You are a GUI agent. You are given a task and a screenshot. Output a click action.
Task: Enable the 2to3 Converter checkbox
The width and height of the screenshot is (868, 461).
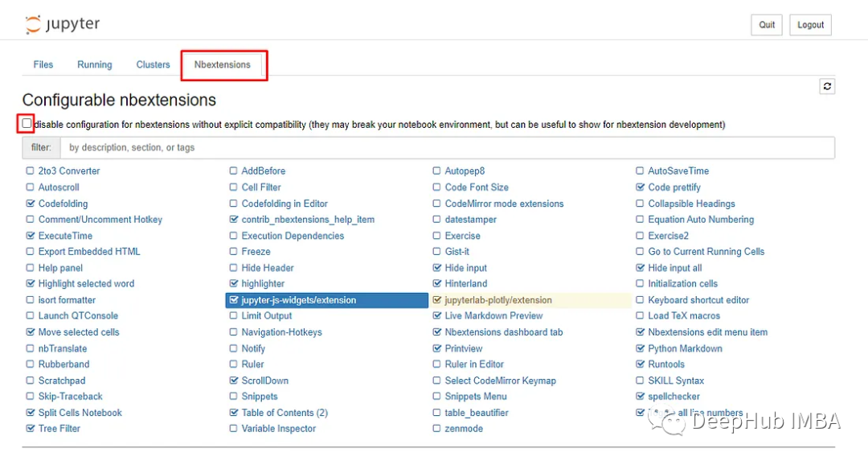30,171
